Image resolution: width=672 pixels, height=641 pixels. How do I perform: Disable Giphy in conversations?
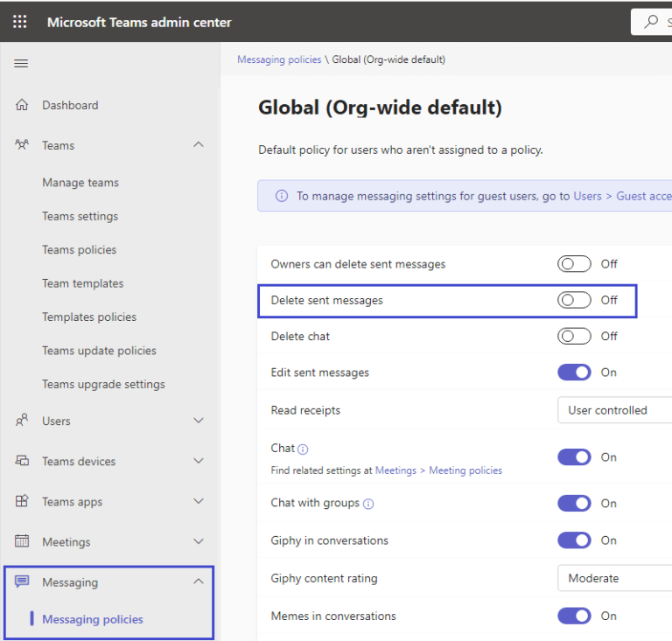tap(574, 540)
